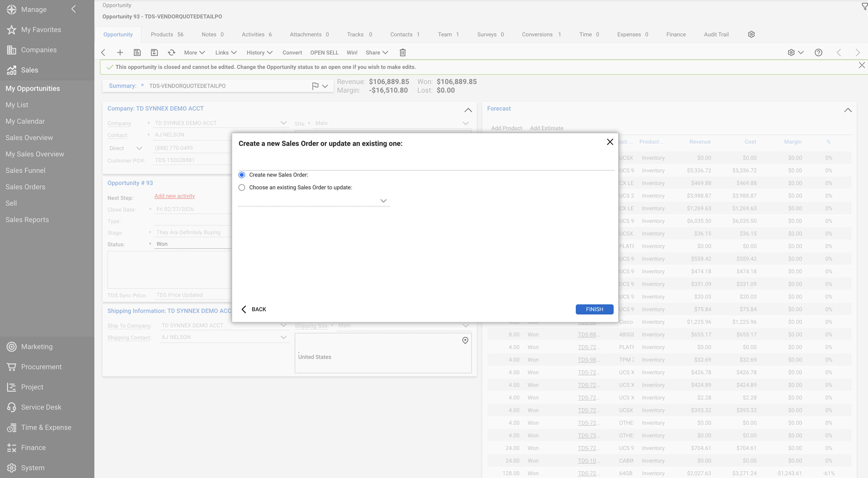
Task: Click the Save and Close icon
Action: pos(154,52)
